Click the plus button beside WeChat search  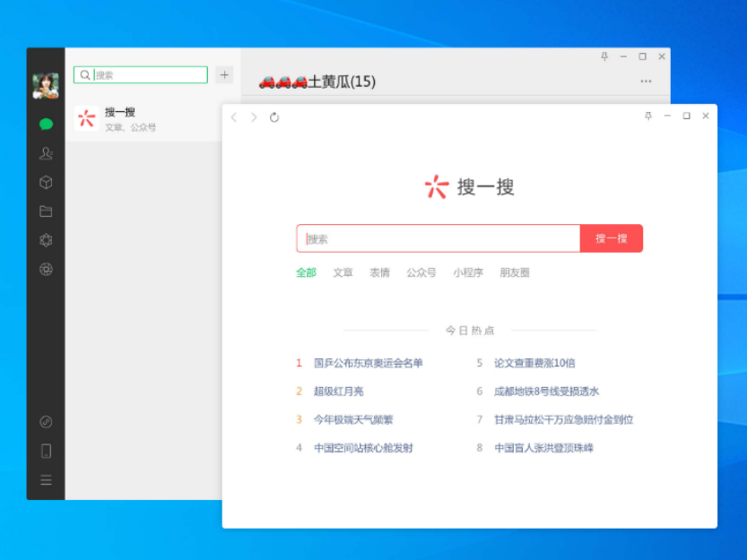click(x=224, y=74)
